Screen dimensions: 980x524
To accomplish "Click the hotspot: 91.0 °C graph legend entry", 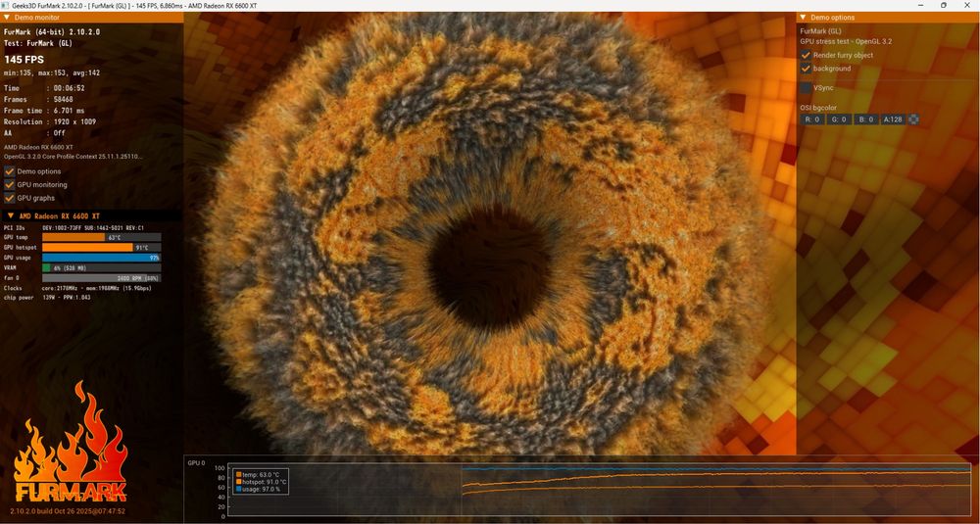I will [262, 482].
